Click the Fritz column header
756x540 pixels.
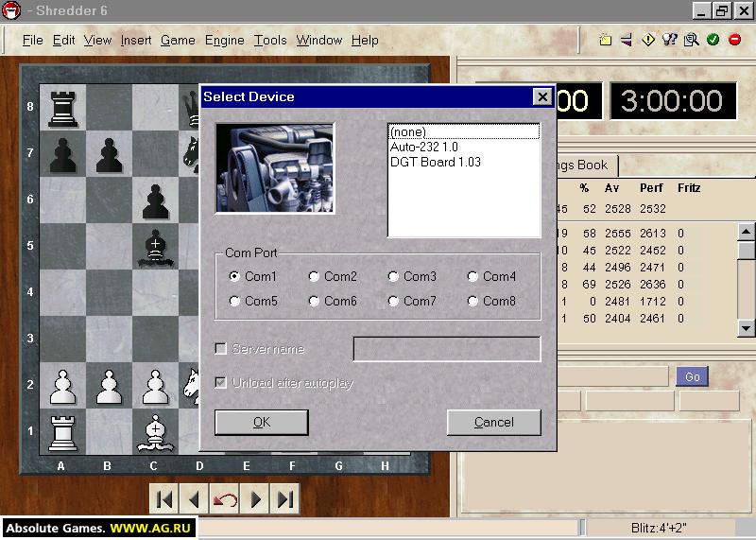click(689, 187)
